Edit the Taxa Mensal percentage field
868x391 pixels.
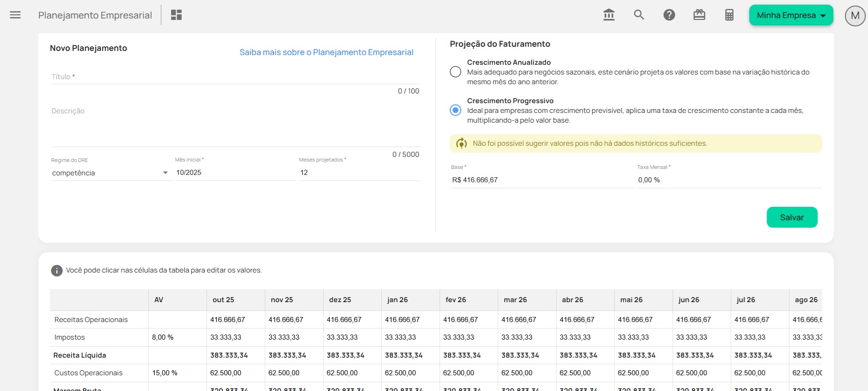coord(728,180)
